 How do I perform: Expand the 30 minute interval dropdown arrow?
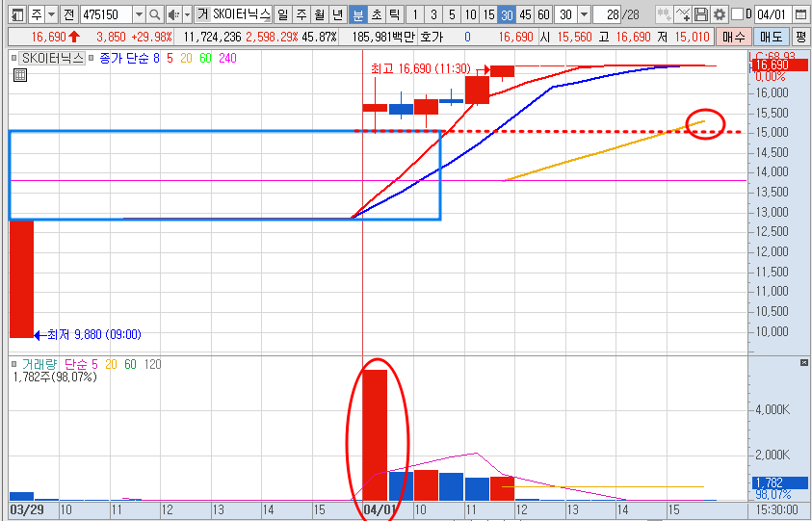[584, 14]
